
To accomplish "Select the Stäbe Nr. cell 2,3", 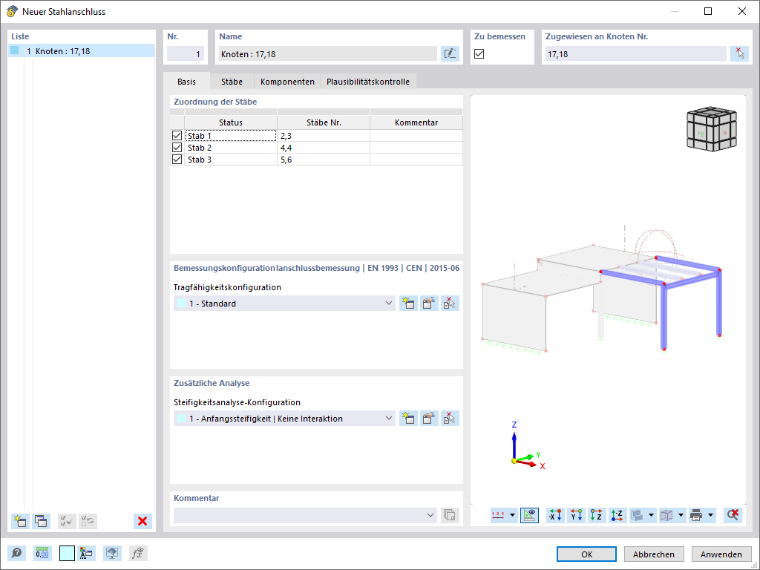I will point(324,136).
